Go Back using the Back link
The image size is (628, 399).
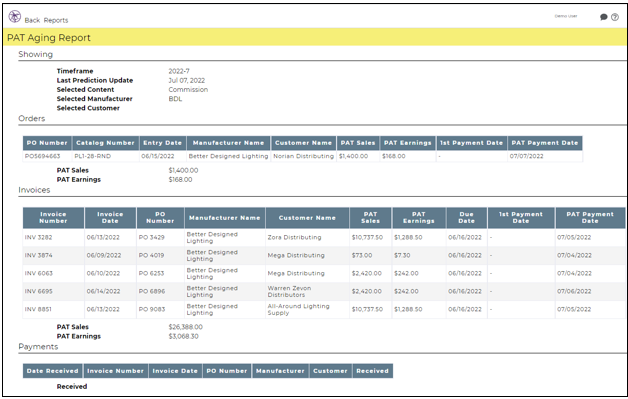[32, 20]
